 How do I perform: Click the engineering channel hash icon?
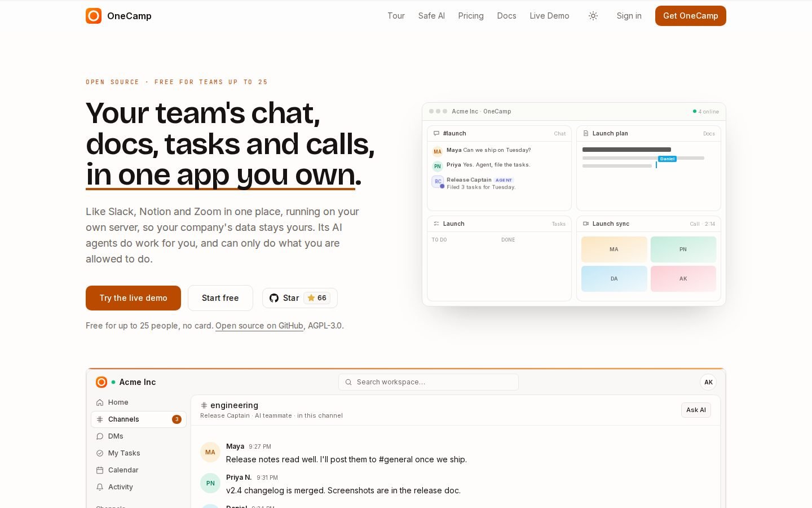point(204,405)
